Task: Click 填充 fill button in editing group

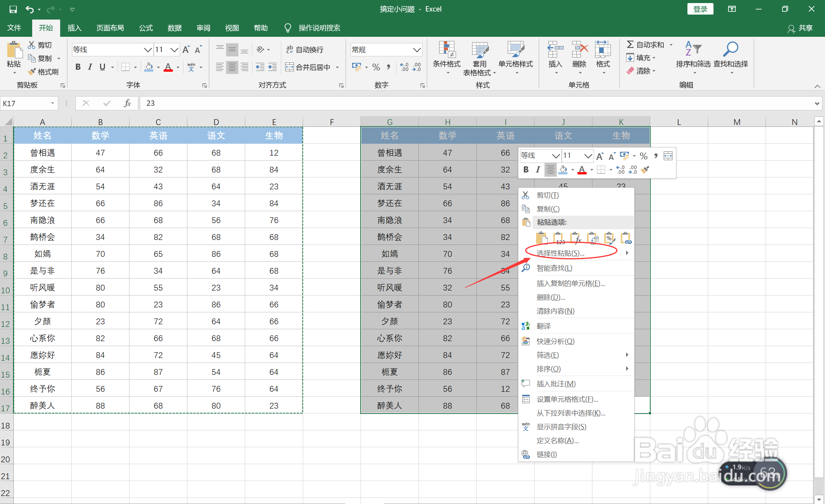Action: (x=641, y=58)
